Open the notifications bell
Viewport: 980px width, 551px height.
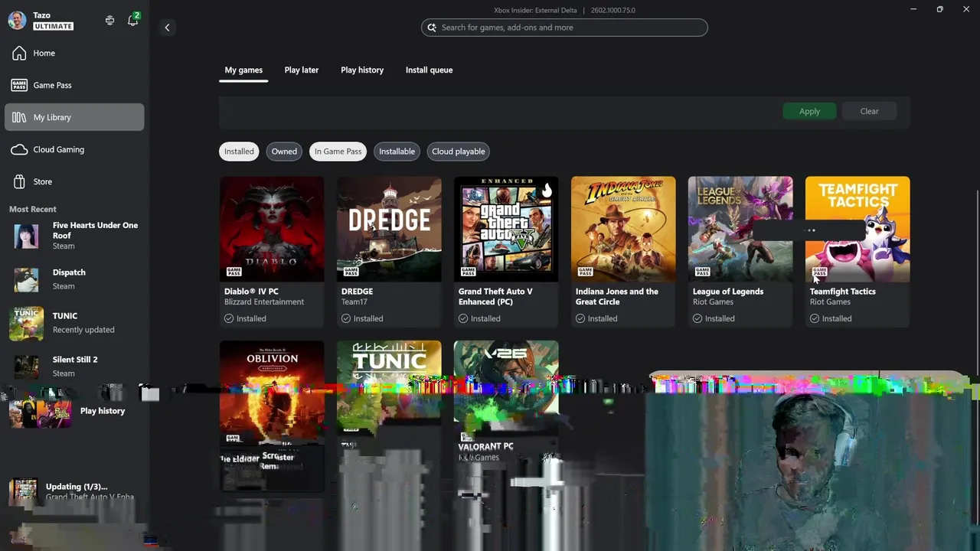tap(133, 20)
